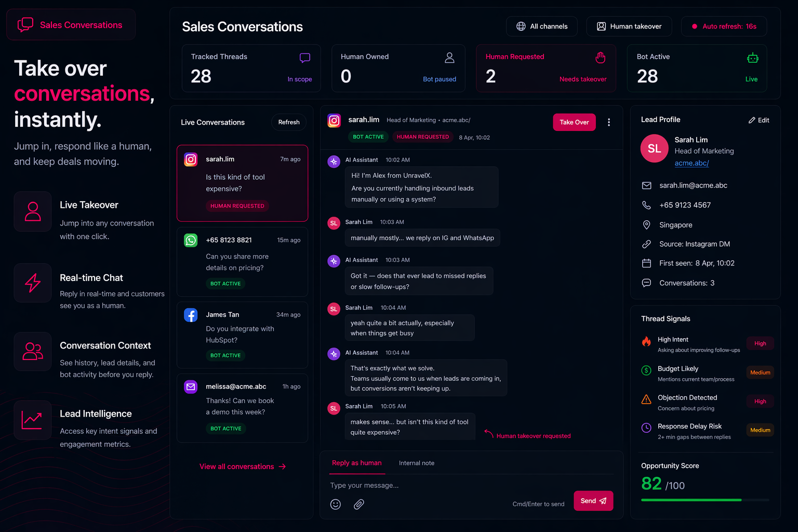Select the Reply as human tab
This screenshot has width=798, height=532.
(356, 463)
